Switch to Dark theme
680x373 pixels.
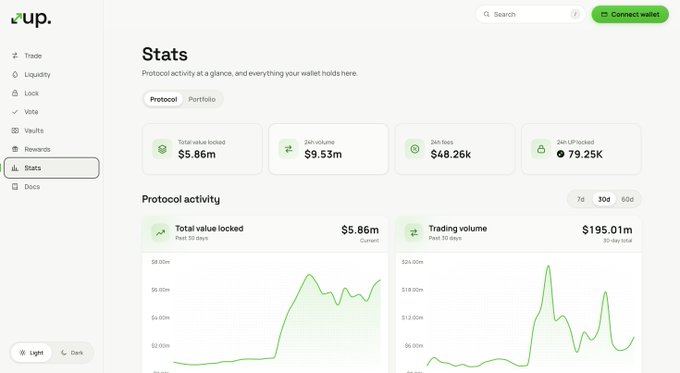(x=72, y=353)
